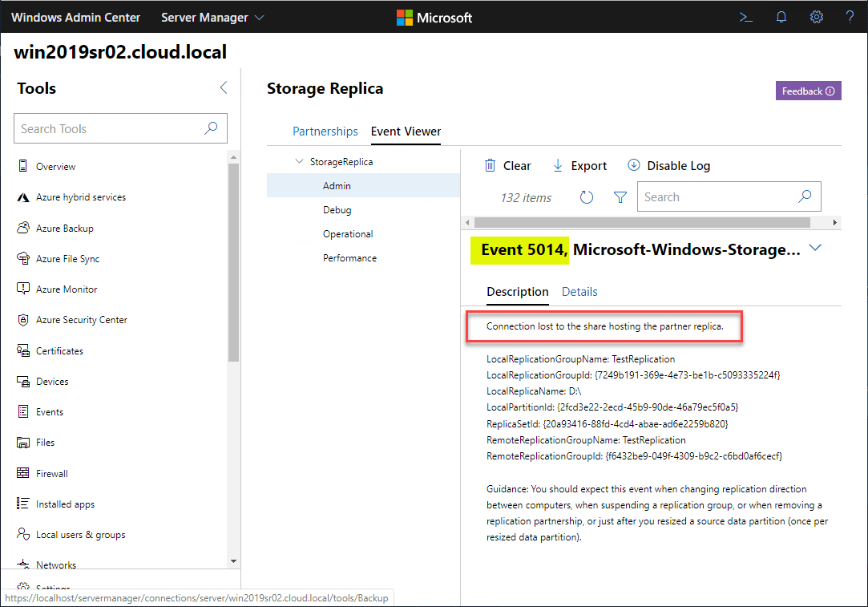Screen dimensions: 868x607
Task: Click the horizontal scrollbar of event list
Action: pyautogui.click(x=641, y=222)
